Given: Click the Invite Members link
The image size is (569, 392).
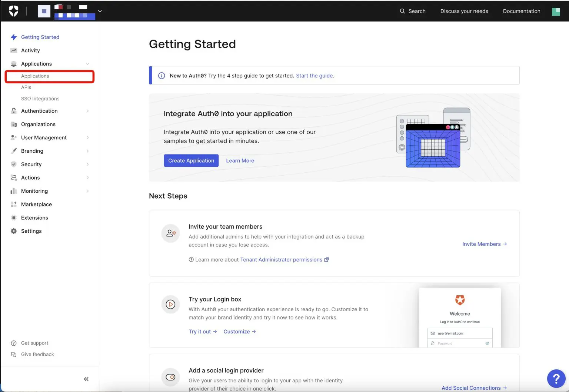Looking at the screenshot, I should tap(485, 244).
